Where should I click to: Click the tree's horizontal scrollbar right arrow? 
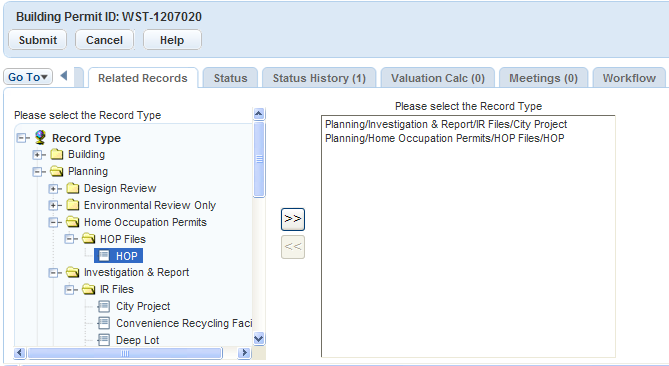pyautogui.click(x=244, y=353)
